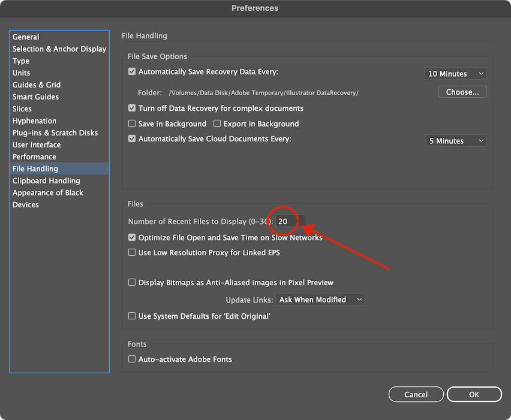This screenshot has width=511, height=420.
Task: Enable Use System Defaults for 'Edit Original'
Action: coord(132,316)
